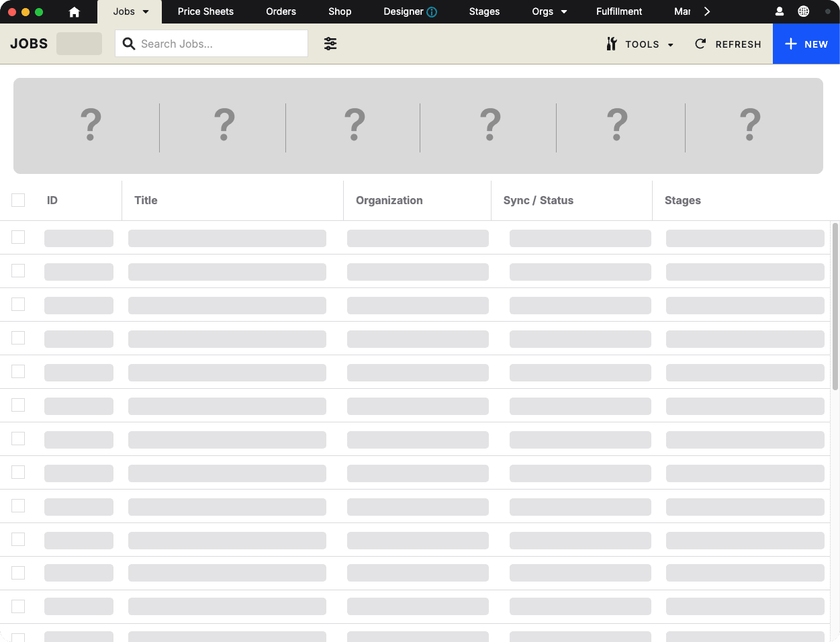Toggle the select-all checkbox in header

click(x=18, y=200)
